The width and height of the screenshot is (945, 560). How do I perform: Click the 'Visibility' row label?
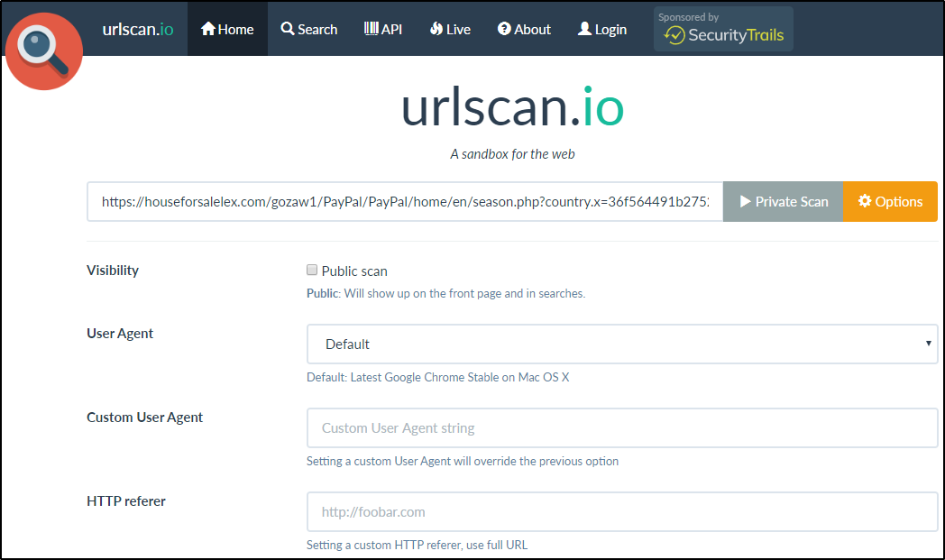(x=113, y=270)
